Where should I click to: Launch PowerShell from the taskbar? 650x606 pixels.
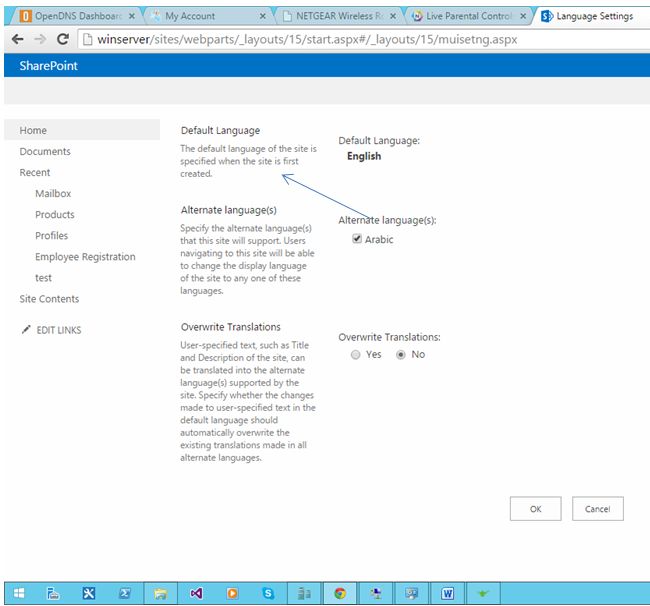coord(125,593)
